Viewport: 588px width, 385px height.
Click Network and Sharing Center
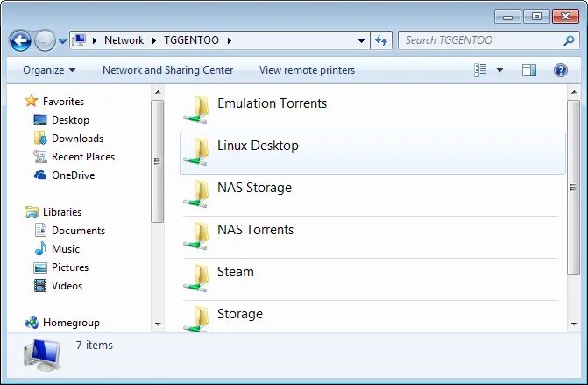click(168, 70)
